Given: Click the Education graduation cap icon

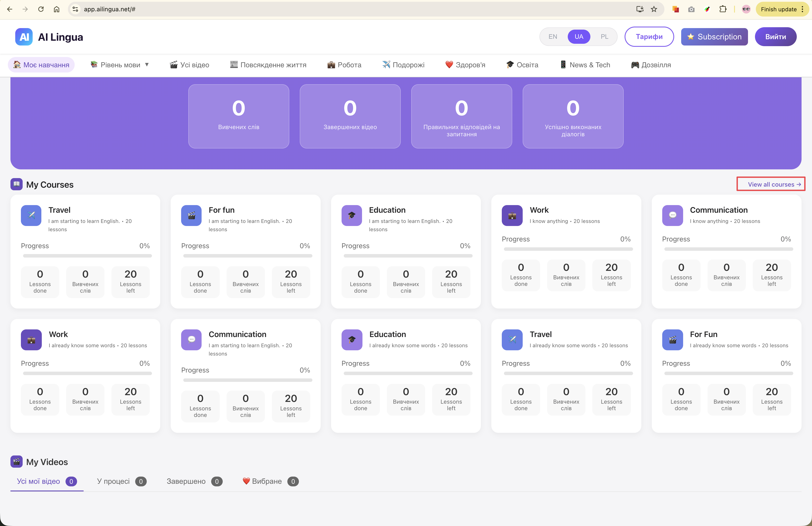Looking at the screenshot, I should tap(351, 215).
